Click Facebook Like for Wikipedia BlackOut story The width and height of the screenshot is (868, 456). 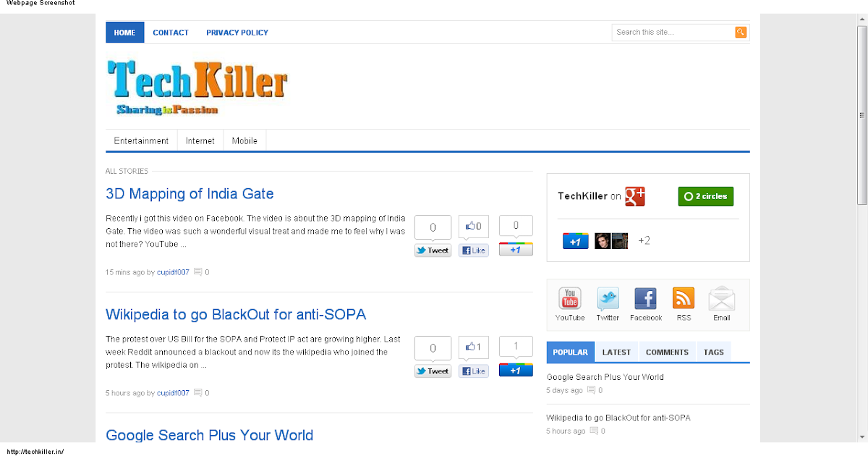[474, 371]
